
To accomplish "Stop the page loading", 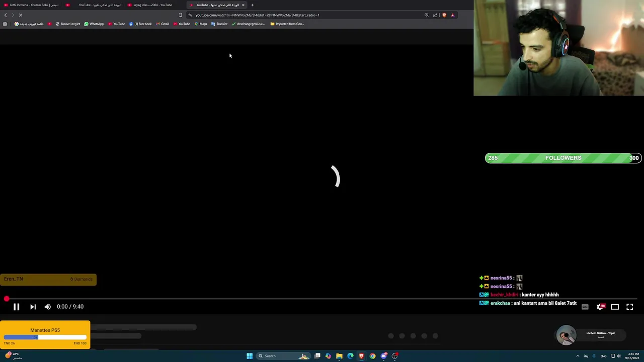I will (x=21, y=15).
